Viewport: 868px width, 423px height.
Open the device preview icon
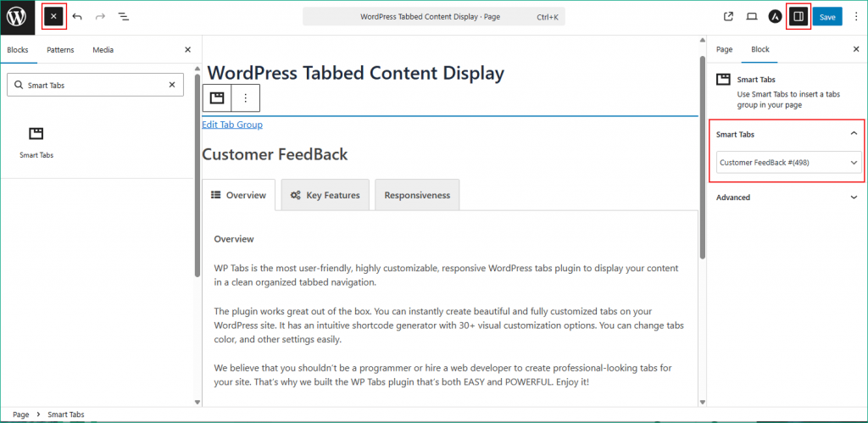point(751,17)
